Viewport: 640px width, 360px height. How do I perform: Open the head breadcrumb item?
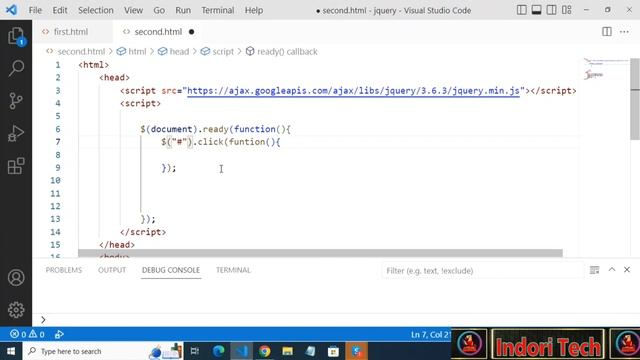179,51
